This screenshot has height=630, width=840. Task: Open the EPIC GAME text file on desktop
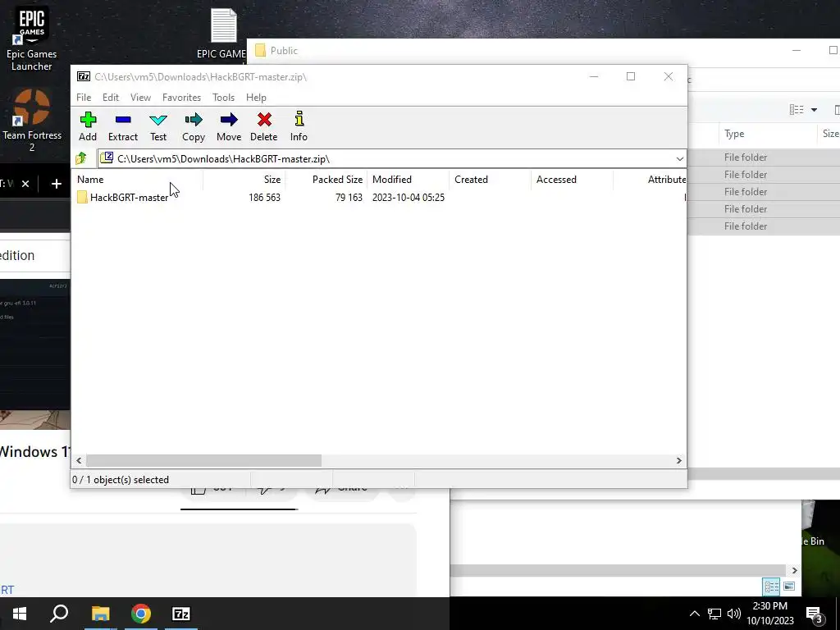point(223,33)
